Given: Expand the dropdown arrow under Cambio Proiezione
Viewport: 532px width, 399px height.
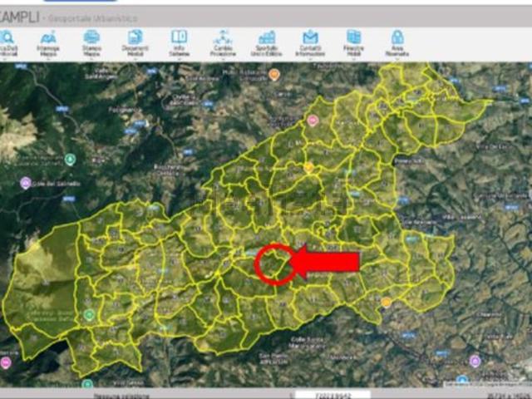Looking at the screenshot, I should pos(223,59).
